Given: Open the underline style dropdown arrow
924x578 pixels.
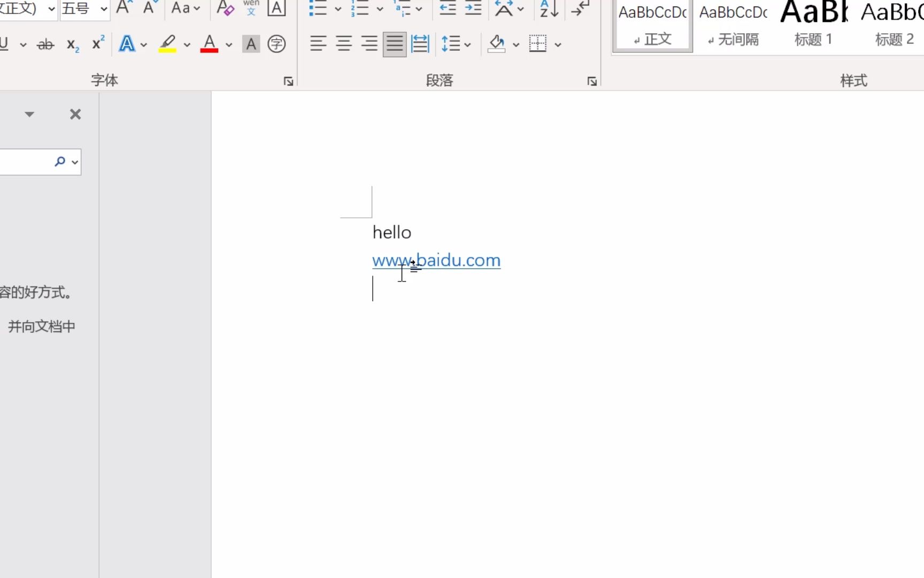Looking at the screenshot, I should (23, 45).
